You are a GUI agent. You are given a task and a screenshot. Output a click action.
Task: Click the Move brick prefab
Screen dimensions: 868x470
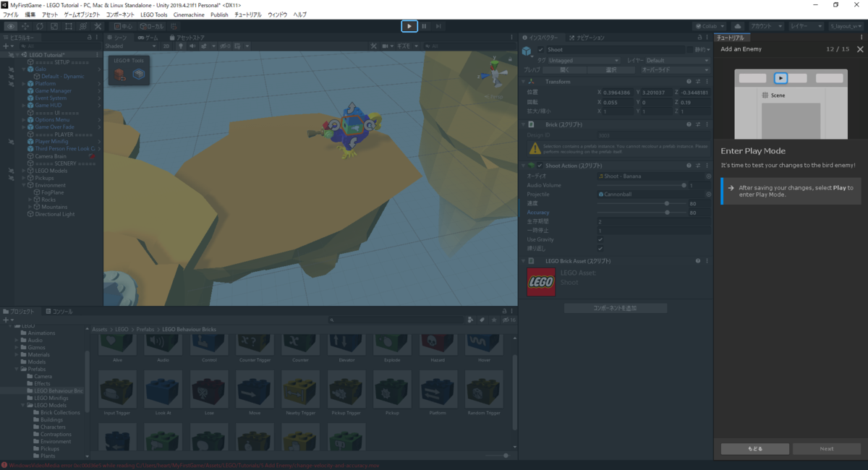(x=255, y=393)
